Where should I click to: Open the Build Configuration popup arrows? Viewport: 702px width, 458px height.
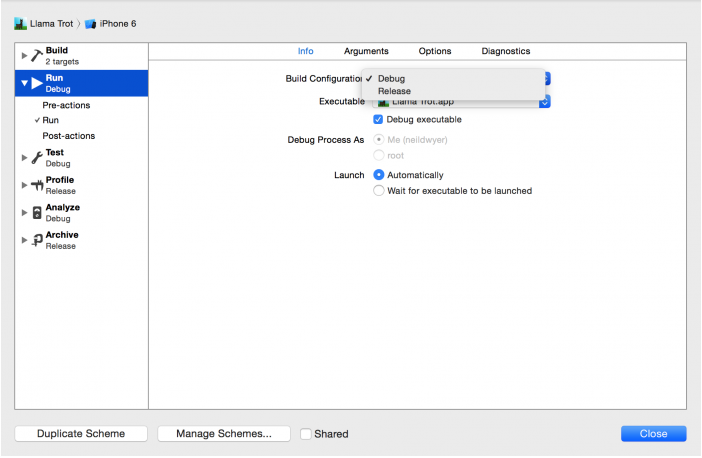pos(547,79)
